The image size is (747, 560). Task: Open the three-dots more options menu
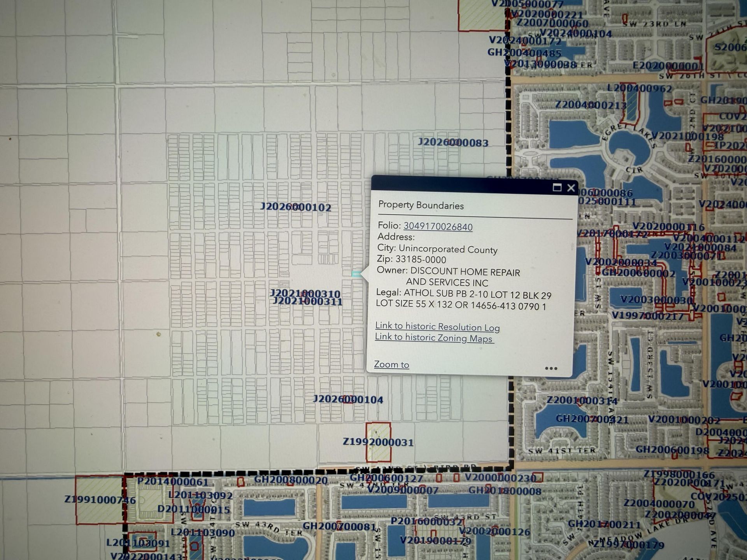point(551,368)
